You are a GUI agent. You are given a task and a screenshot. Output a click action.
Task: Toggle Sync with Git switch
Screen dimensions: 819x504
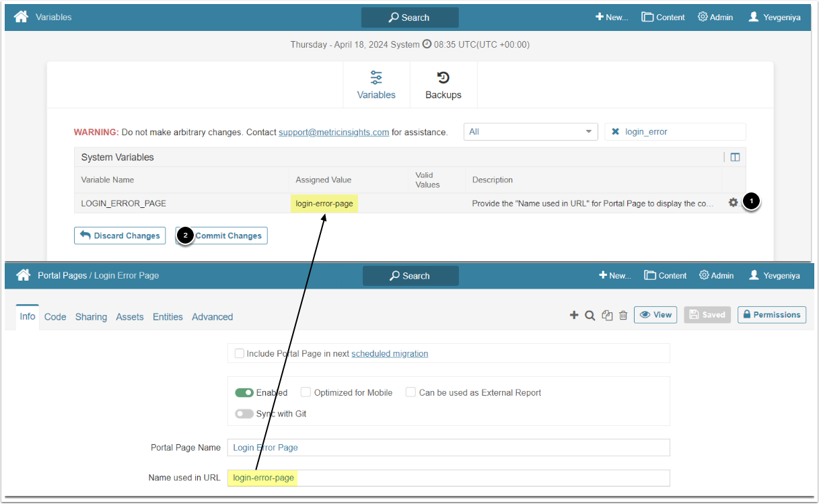[x=244, y=414]
